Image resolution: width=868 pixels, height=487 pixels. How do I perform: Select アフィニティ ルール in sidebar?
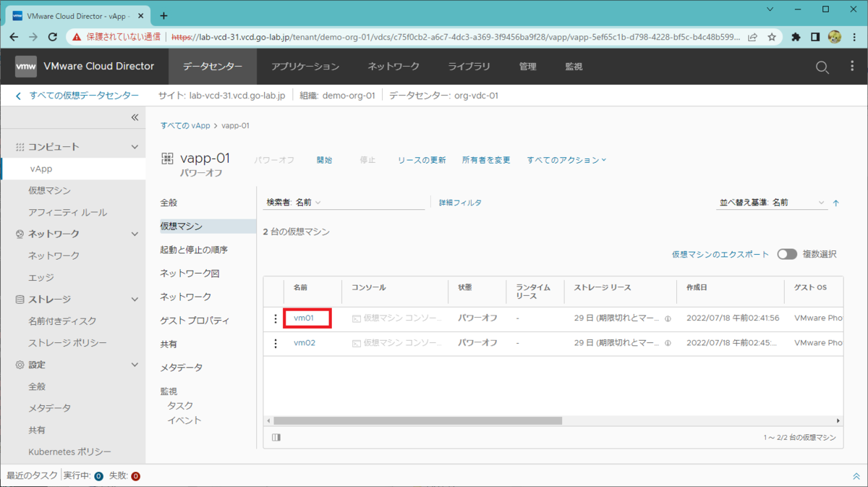68,212
